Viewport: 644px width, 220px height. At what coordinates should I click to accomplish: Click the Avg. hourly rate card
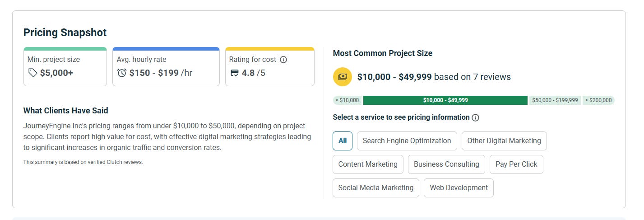click(166, 66)
